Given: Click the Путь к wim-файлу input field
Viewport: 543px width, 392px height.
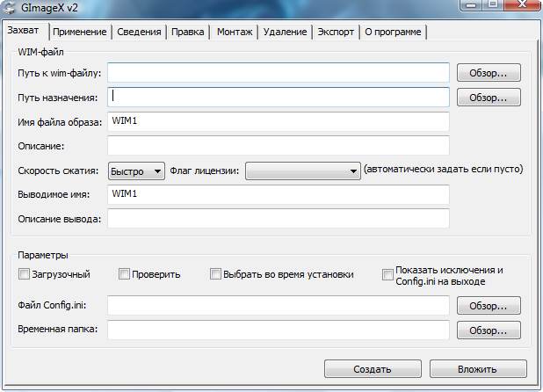Looking at the screenshot, I should [x=279, y=73].
